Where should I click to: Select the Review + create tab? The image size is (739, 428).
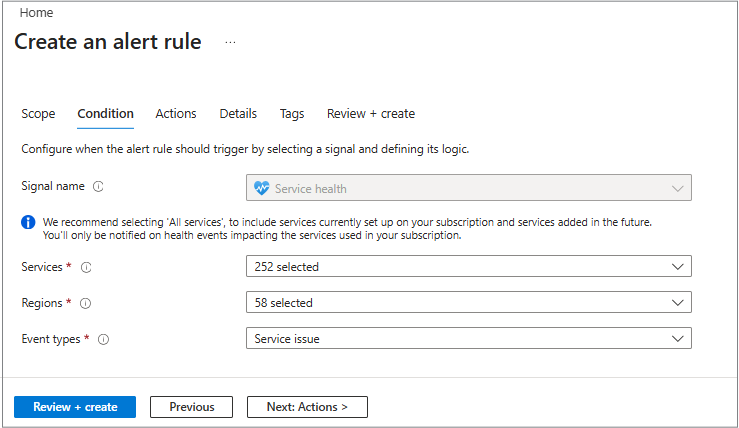coord(371,114)
